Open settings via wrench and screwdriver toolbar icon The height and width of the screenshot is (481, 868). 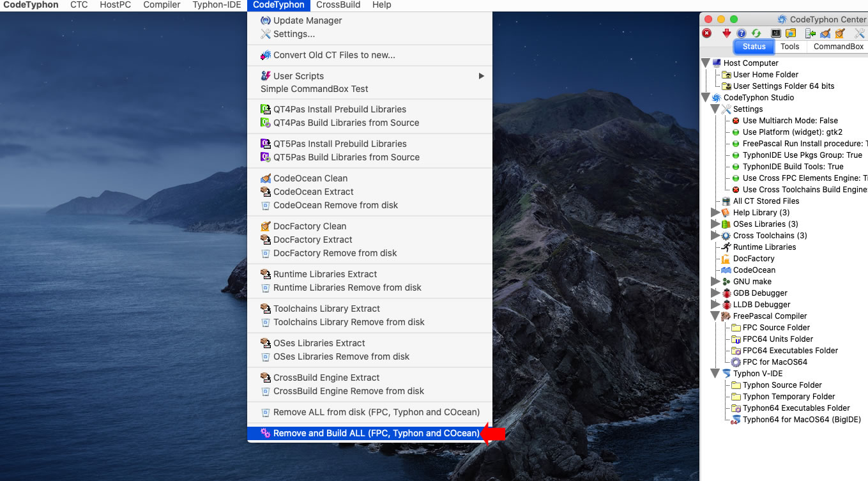860,33
